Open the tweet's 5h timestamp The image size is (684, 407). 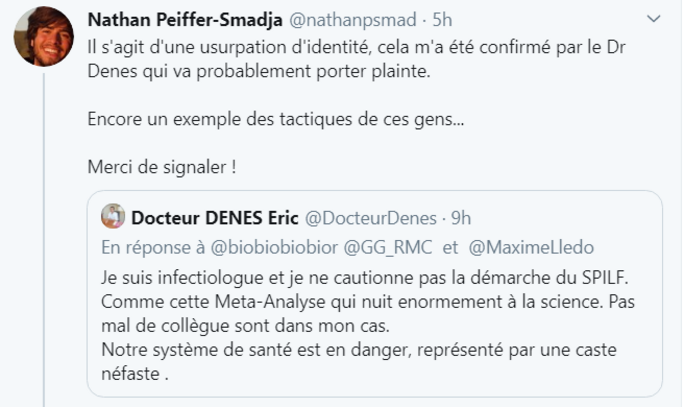[x=440, y=20]
